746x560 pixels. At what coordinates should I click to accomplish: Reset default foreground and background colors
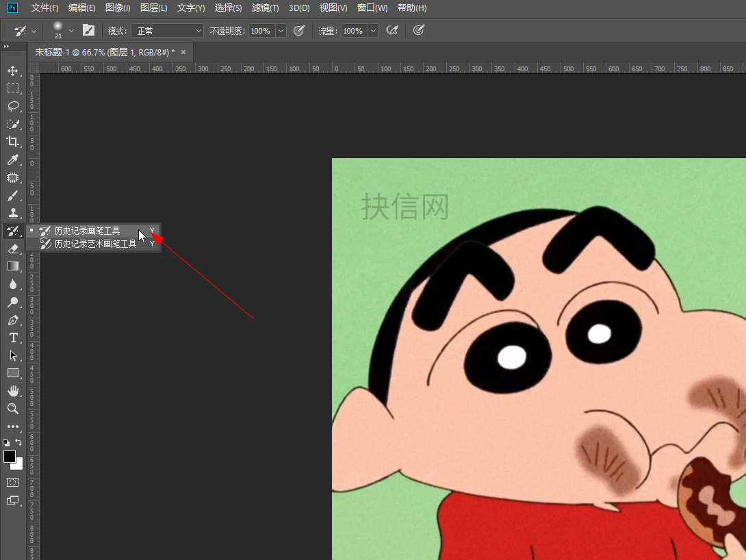(5, 442)
